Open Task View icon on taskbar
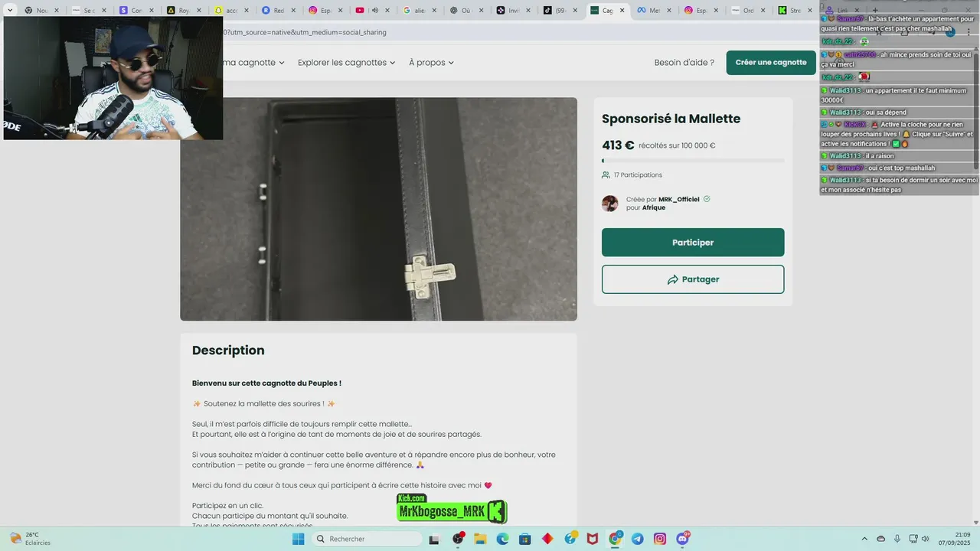Viewport: 980px width, 551px height. (434, 539)
